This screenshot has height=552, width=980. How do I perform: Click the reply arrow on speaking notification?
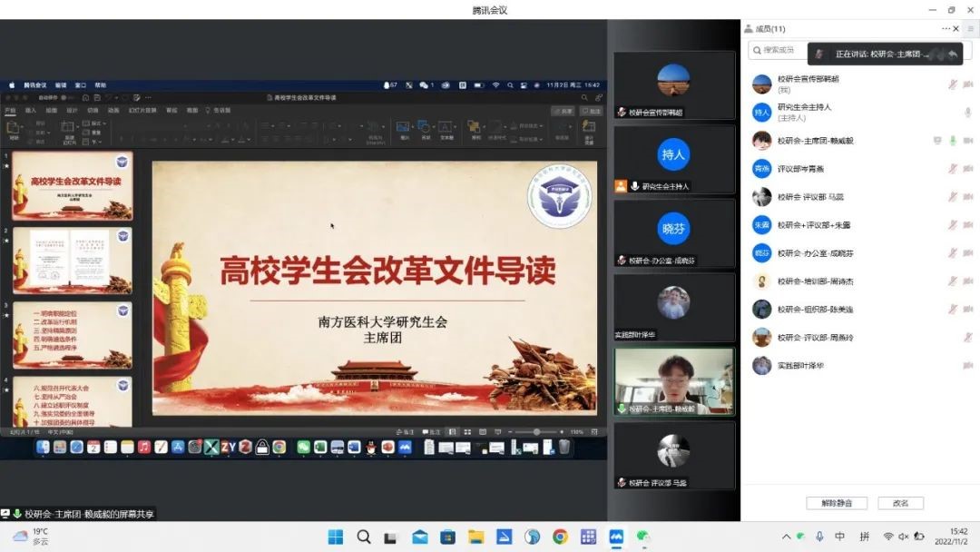point(953,54)
